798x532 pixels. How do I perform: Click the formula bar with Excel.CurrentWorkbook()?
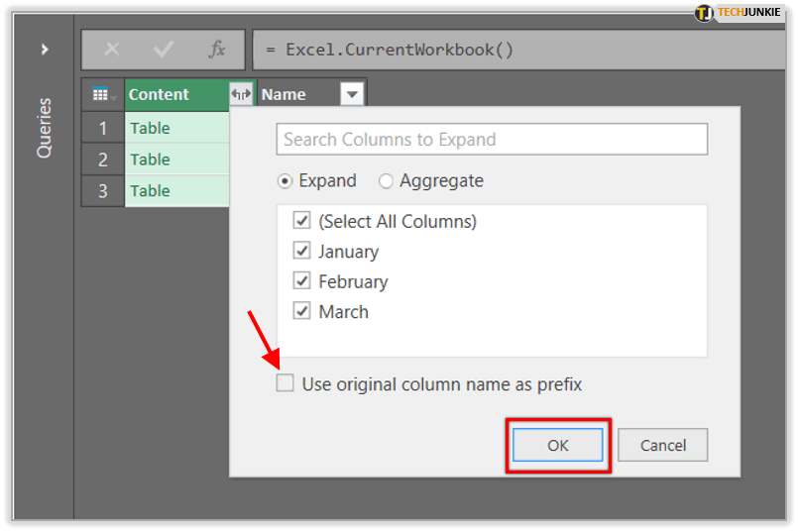pyautogui.click(x=515, y=50)
